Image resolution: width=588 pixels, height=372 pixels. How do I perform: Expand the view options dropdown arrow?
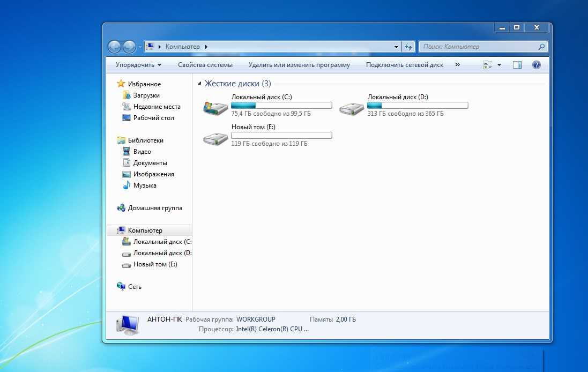click(500, 65)
